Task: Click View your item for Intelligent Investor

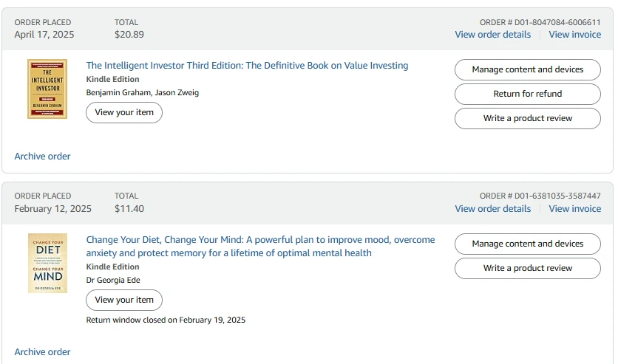Action: coord(124,112)
